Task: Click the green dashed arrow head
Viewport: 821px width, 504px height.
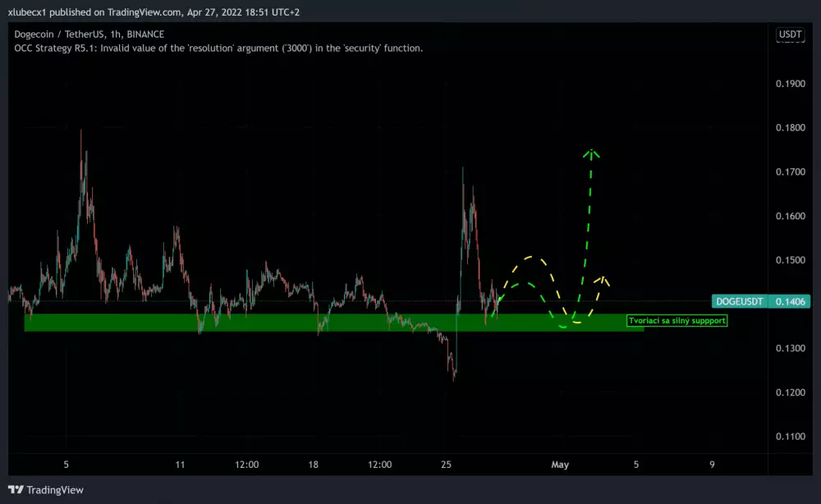Action: pos(591,152)
